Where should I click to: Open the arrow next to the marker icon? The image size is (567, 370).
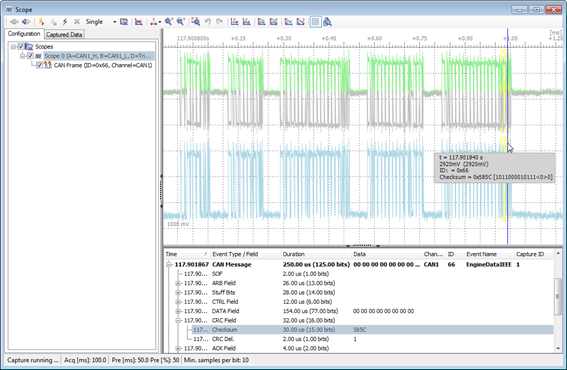coord(159,22)
